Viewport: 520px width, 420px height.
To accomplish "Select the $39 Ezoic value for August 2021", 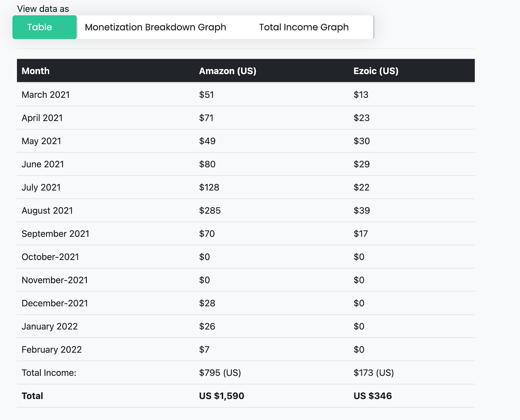I will click(x=362, y=210).
